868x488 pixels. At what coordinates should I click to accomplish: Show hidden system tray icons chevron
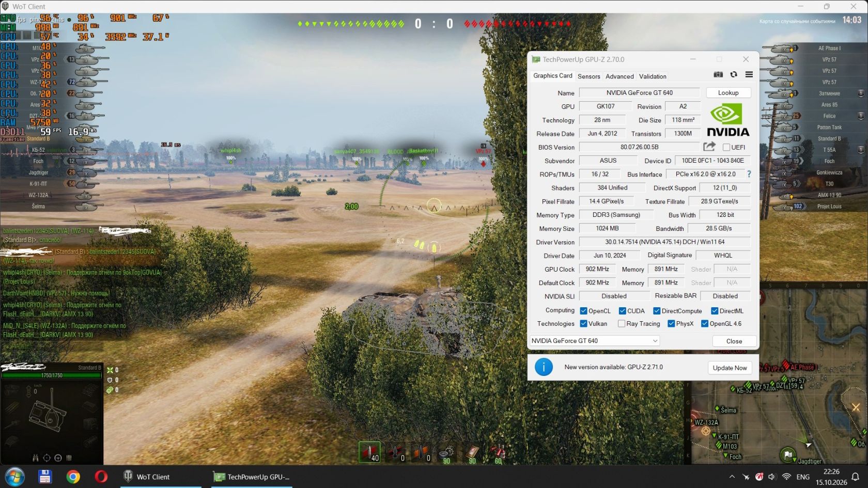[732, 477]
